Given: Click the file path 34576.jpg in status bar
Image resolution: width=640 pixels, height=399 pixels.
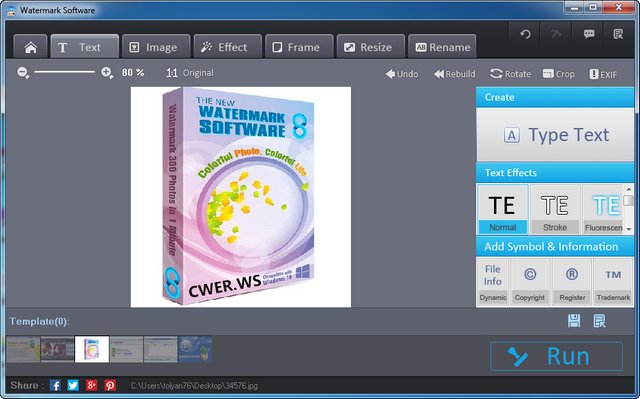Looking at the screenshot, I should point(194,386).
